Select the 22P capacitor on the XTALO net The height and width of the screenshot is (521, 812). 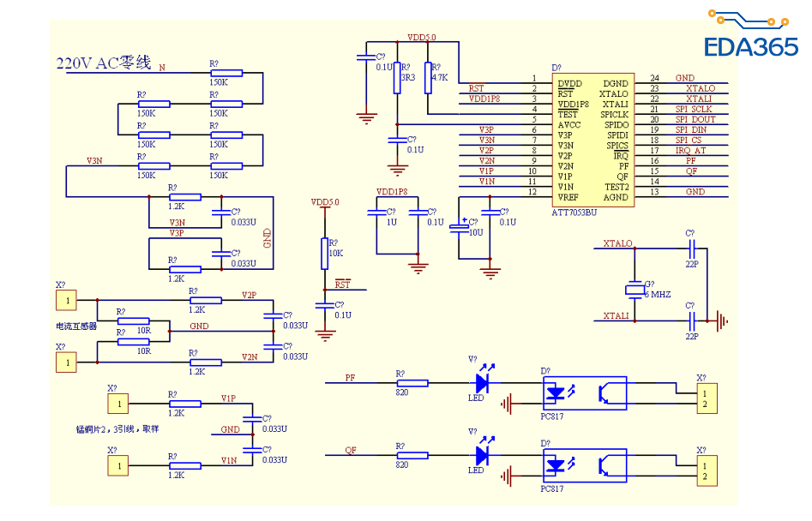click(x=692, y=249)
